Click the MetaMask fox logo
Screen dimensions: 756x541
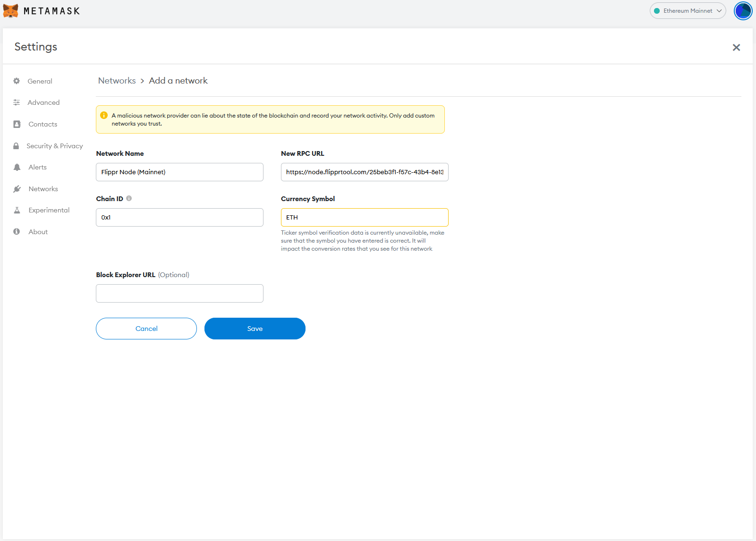[x=10, y=11]
